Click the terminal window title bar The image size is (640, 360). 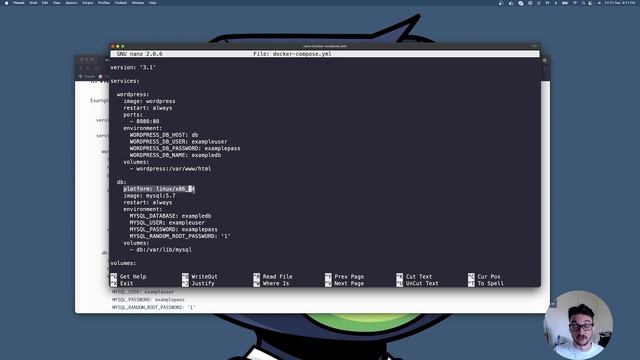(x=325, y=46)
